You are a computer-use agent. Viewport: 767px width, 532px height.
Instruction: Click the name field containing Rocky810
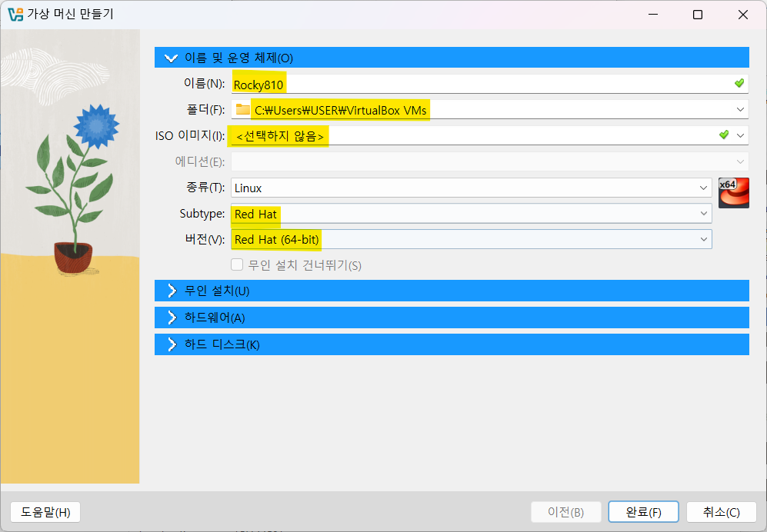coord(489,84)
